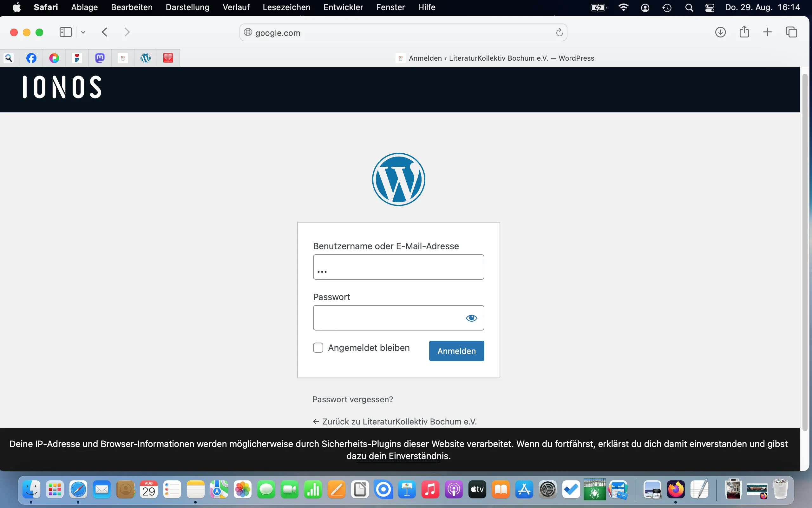Show tab overview in Safari

click(791, 32)
